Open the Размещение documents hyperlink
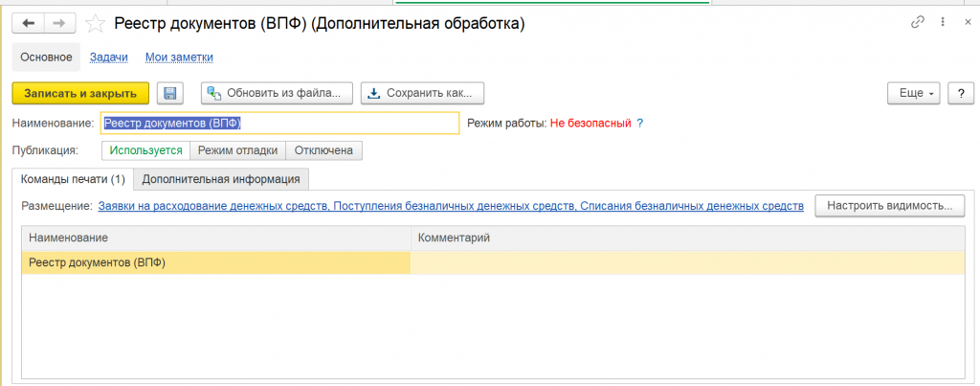The width and height of the screenshot is (980, 386). pyautogui.click(x=450, y=206)
